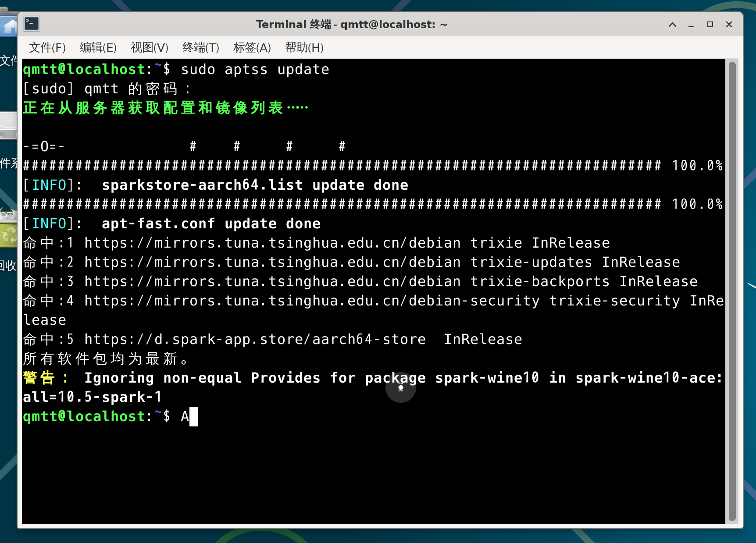
Task: Roll up the terminal window with the caret button
Action: click(672, 25)
